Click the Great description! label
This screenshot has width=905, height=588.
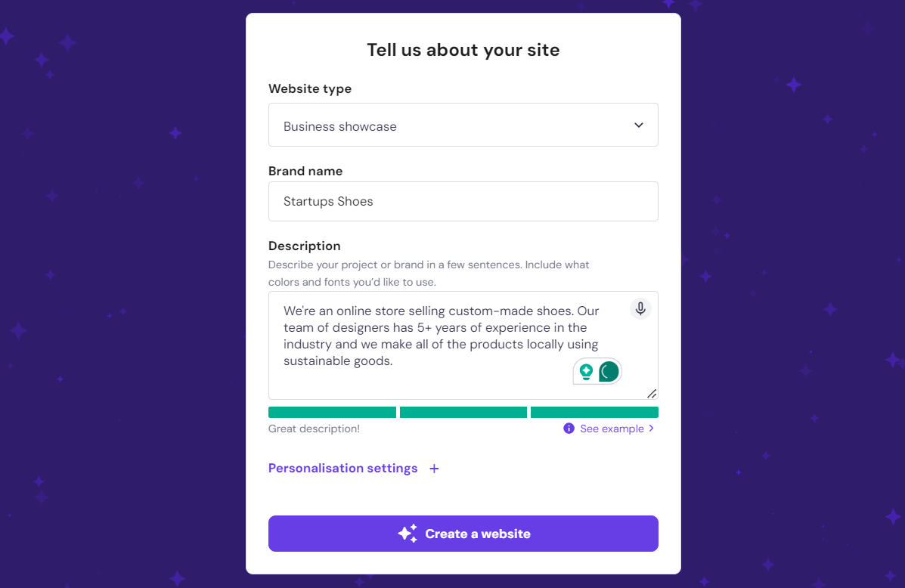[312, 429]
